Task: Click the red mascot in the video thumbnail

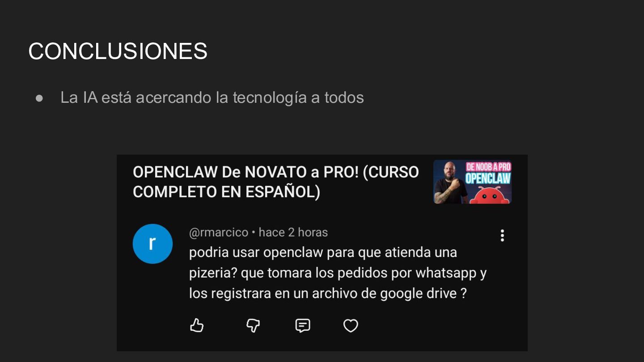Action: [489, 195]
